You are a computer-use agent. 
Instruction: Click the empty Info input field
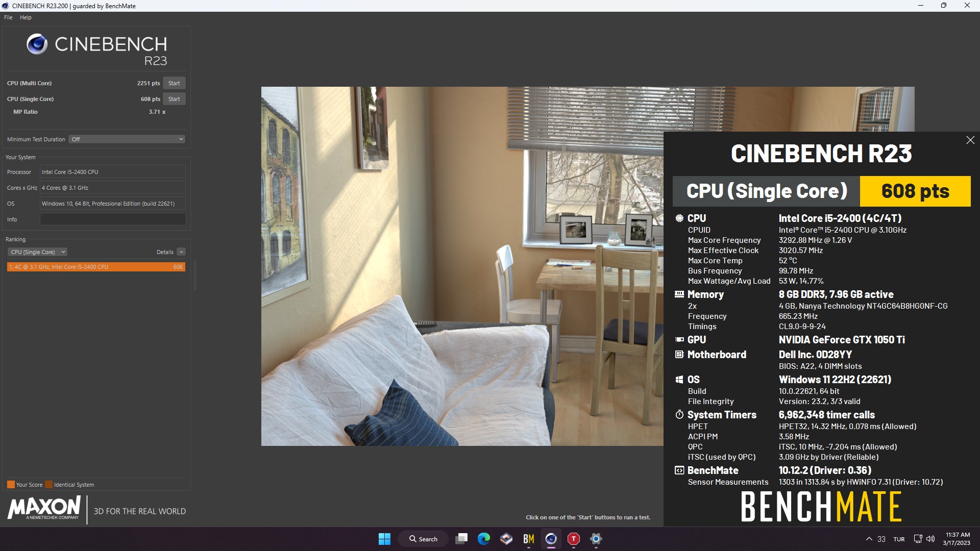(x=113, y=219)
